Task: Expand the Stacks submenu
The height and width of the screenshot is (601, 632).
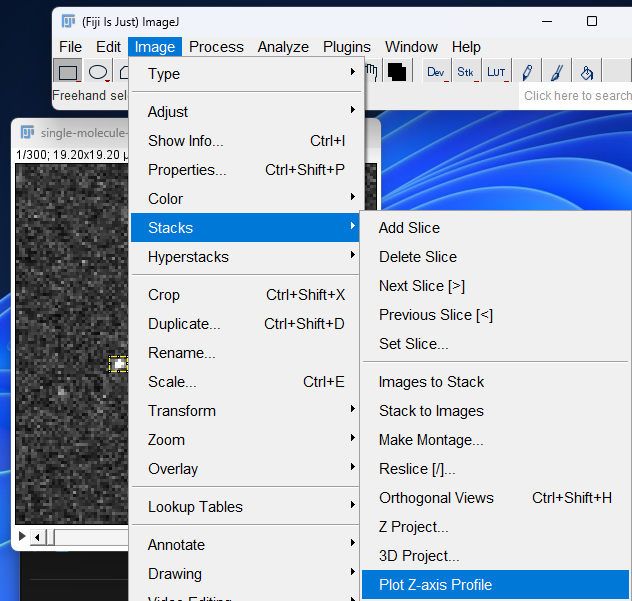Action: 245,227
